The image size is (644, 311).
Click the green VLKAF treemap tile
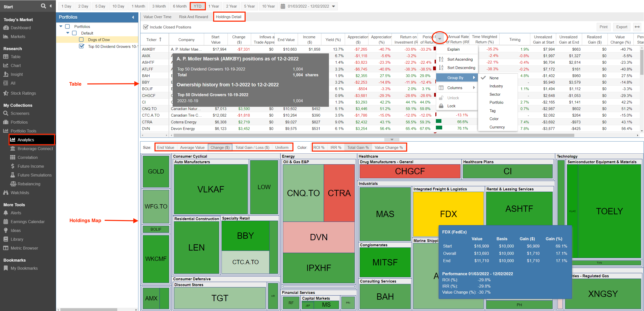click(x=211, y=189)
